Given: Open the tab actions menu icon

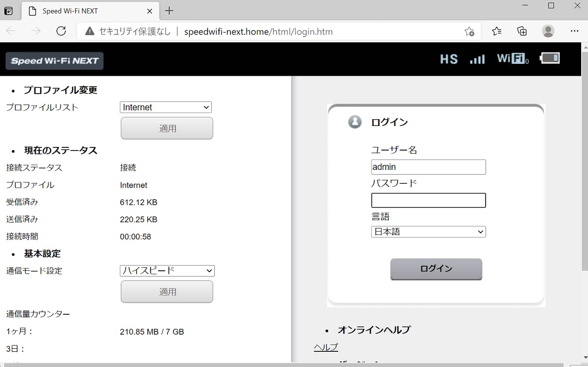Looking at the screenshot, I should [8, 12].
